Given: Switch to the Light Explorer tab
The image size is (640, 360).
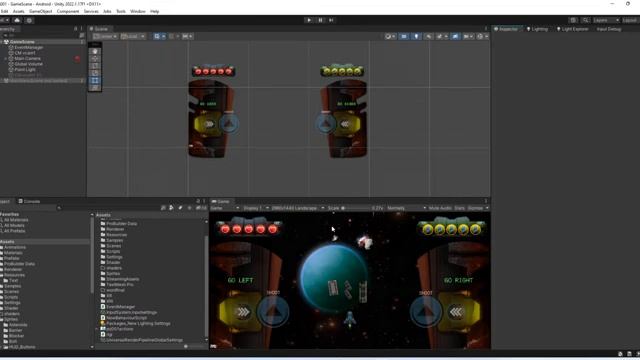Looking at the screenshot, I should (573, 29).
